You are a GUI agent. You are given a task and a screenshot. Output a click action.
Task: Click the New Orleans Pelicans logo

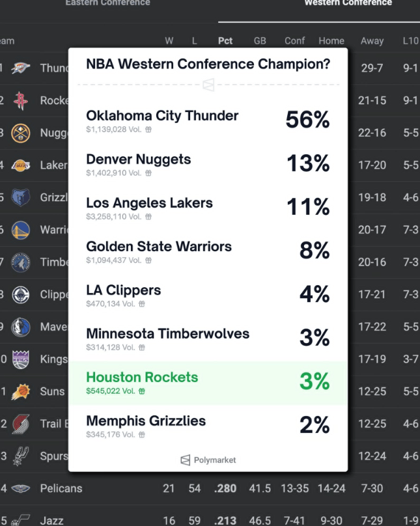[21, 488]
